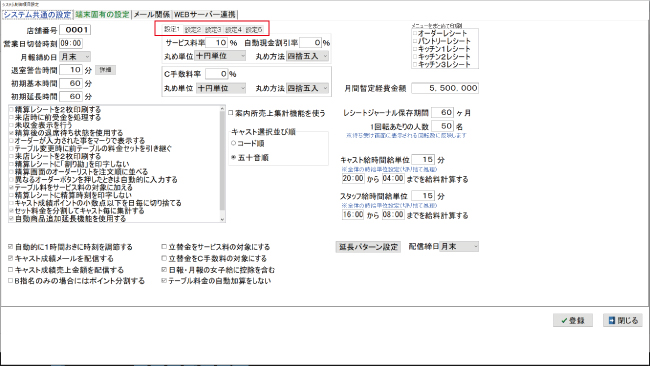Click the レシートジャーナル保存期間 months field
Viewport: 650px width, 366px height.
tap(442, 112)
